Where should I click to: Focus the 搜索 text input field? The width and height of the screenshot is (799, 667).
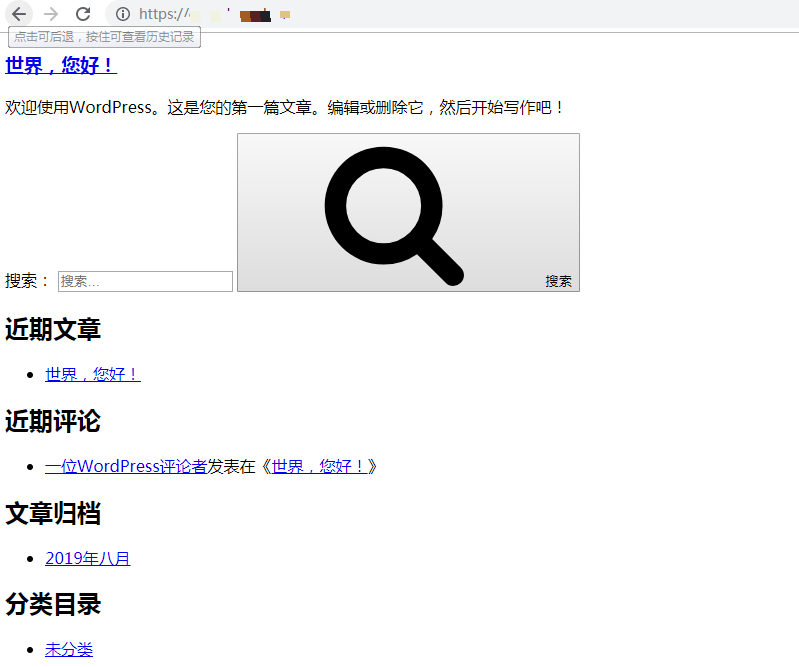point(145,281)
